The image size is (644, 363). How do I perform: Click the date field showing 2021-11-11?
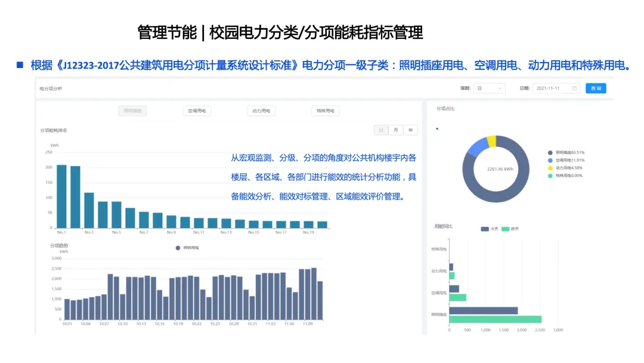(556, 88)
